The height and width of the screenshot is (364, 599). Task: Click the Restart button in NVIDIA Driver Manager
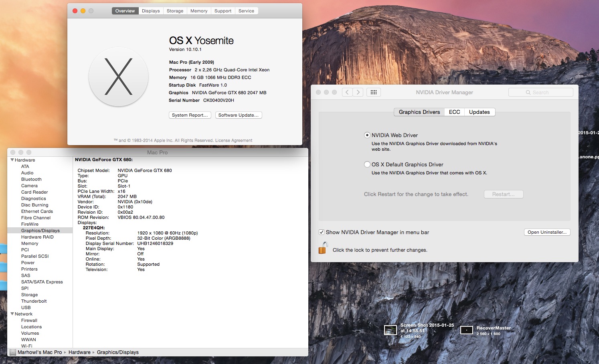[504, 194]
